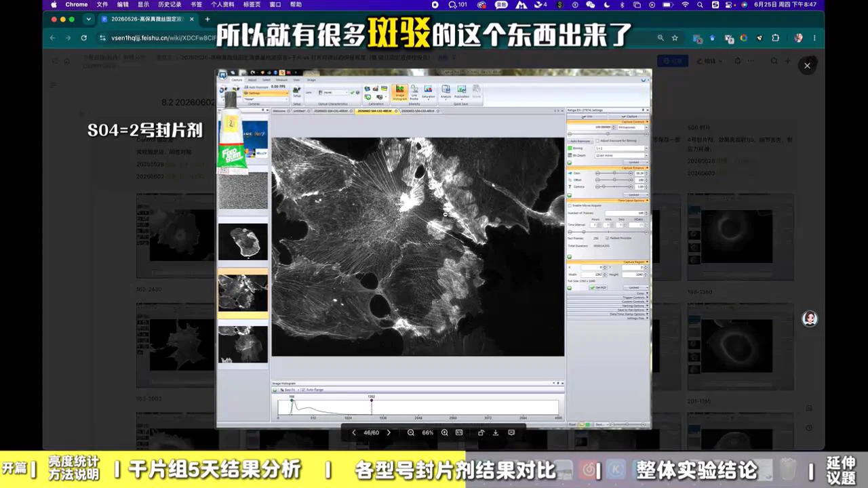Screen dimensions: 868x488
Task: Close the image viewer with the X button
Action: pyautogui.click(x=807, y=66)
